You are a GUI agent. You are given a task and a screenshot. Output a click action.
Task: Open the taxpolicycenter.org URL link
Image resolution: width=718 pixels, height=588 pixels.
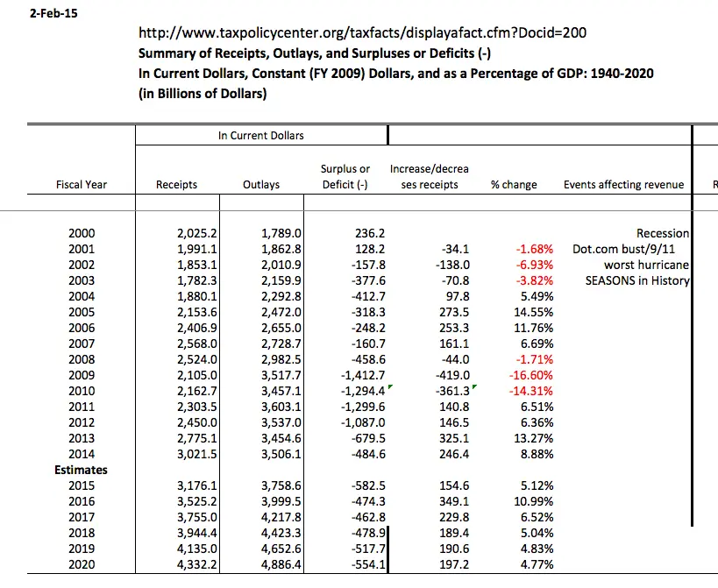pyautogui.click(x=363, y=33)
